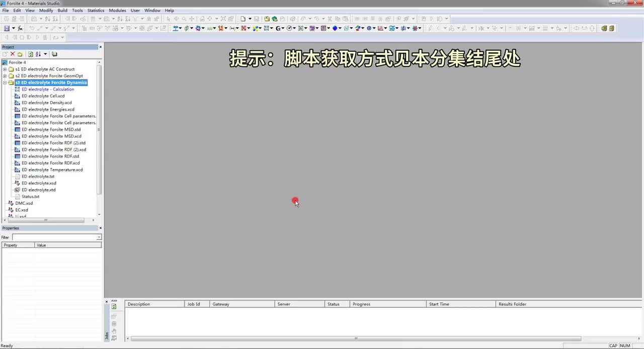
Task: Click the green phi-shaped module icon
Action: (187, 28)
